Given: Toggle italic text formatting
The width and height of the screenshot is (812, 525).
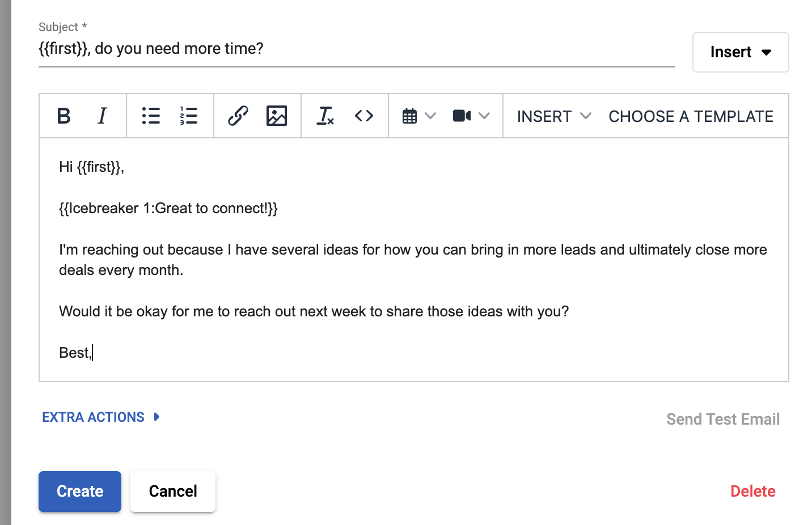Looking at the screenshot, I should coord(102,116).
